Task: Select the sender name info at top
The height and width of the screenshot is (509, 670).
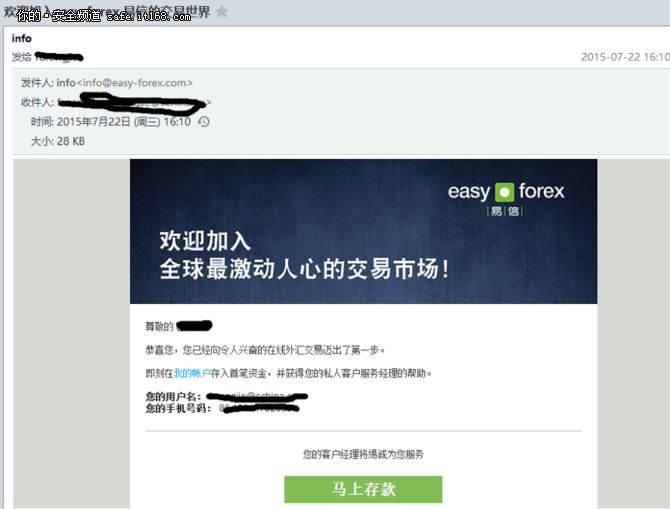Action: 21,38
